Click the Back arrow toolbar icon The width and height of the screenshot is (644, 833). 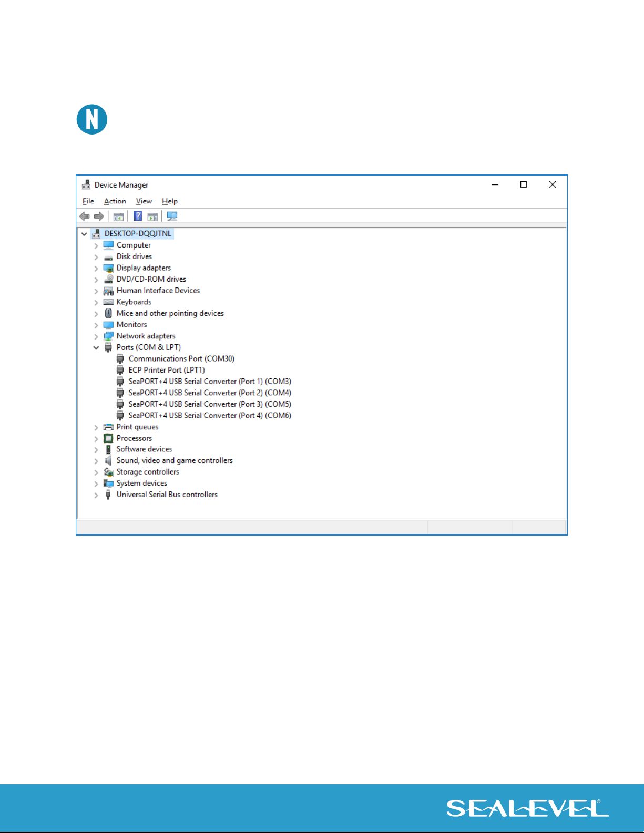coord(84,217)
